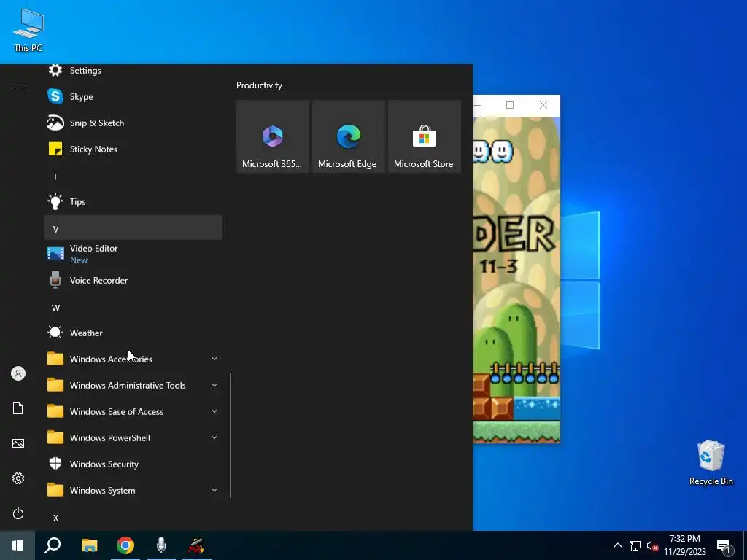Click the muted volume icon in tray
This screenshot has width=747, height=560.
click(x=652, y=545)
